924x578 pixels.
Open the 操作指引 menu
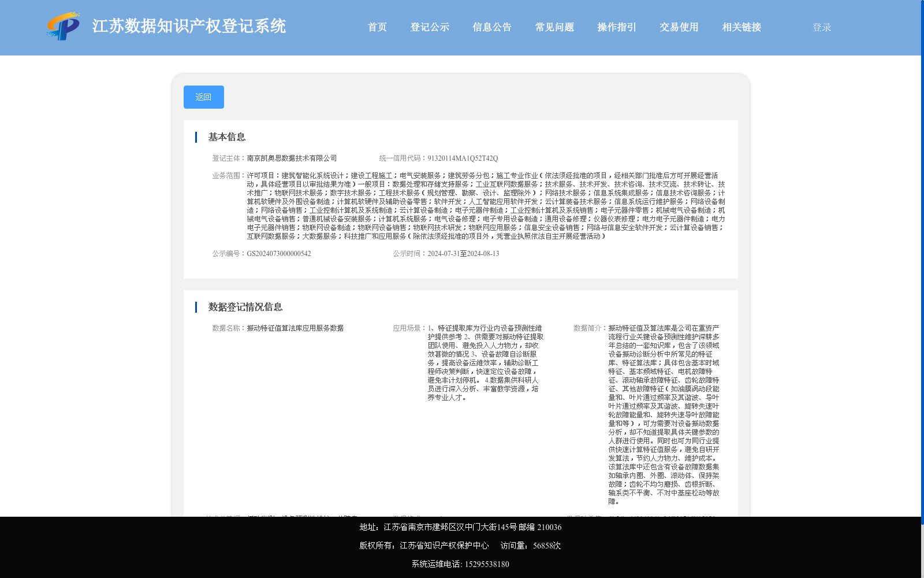[x=617, y=27]
